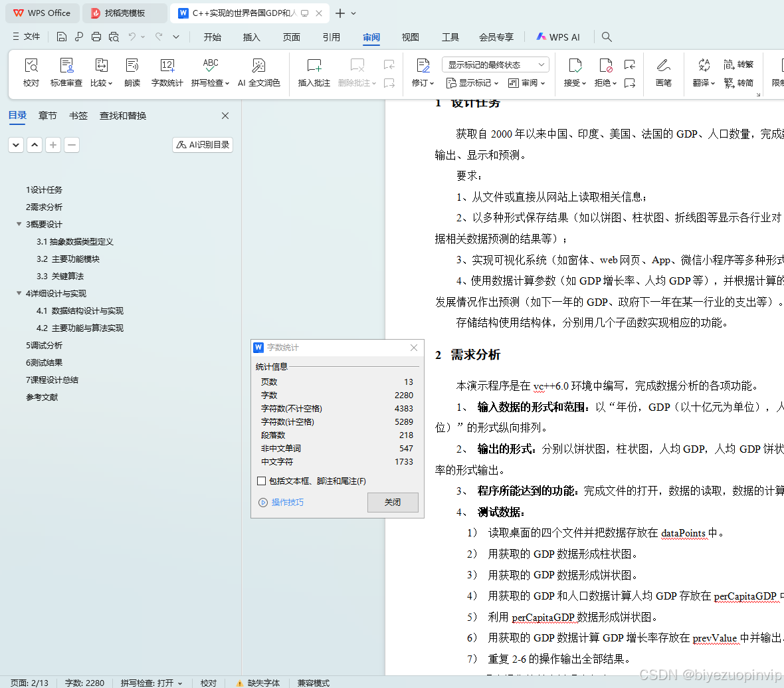Open the outline level down-arrow dropdown

pos(16,145)
